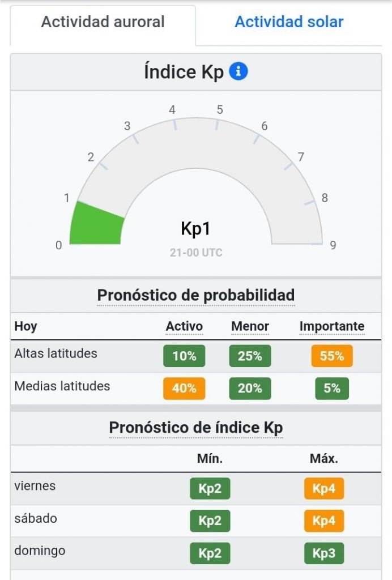The width and height of the screenshot is (392, 580).
Task: Click the Kp1 reading in the gauge center
Action: 196,229
